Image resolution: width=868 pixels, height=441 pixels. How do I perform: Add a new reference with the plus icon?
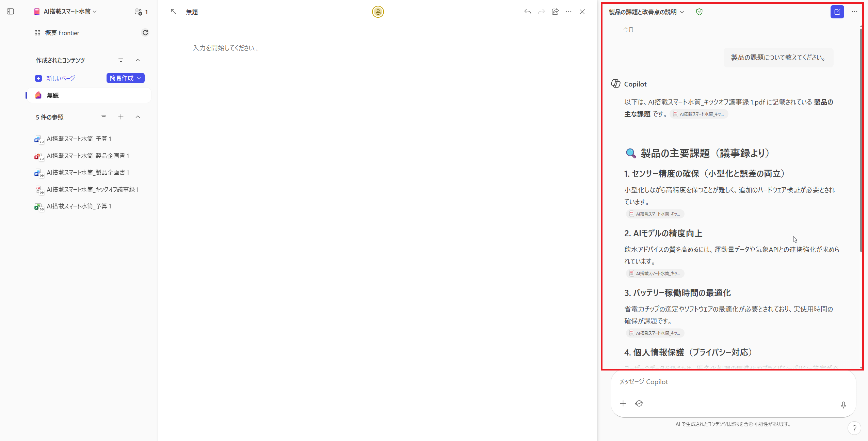(x=121, y=117)
